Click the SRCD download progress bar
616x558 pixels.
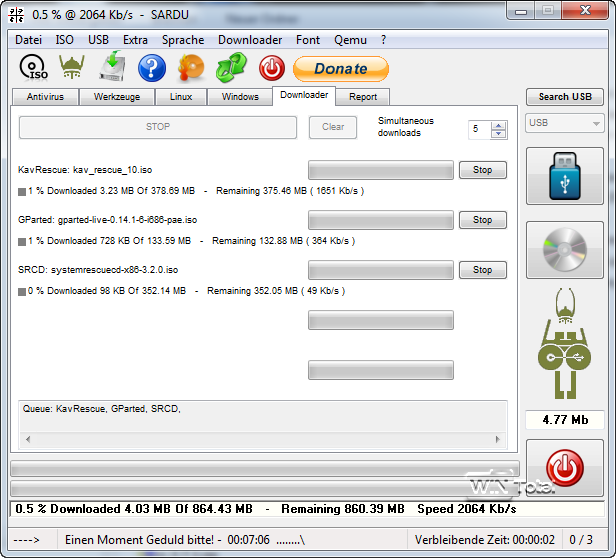[381, 270]
